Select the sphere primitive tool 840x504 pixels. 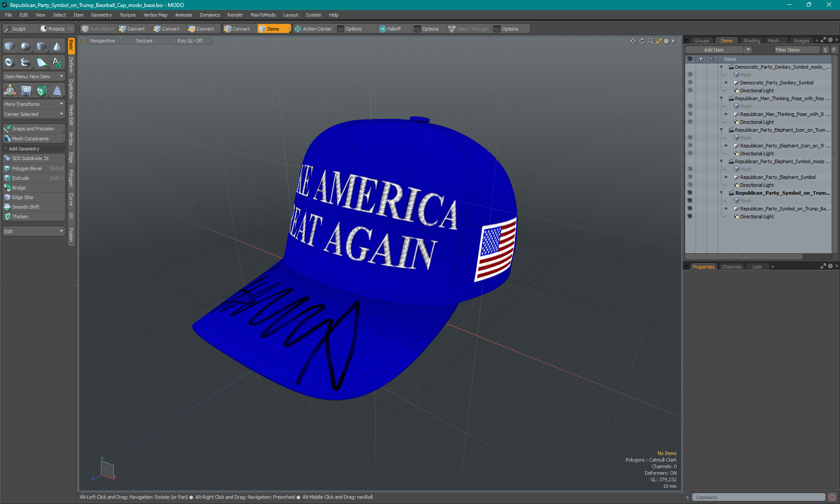coord(25,46)
